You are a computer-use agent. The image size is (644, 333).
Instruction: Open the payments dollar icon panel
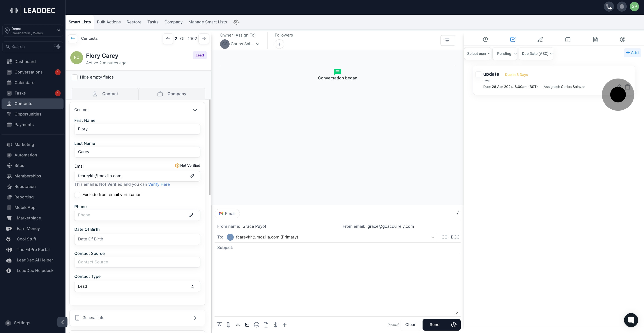click(623, 39)
